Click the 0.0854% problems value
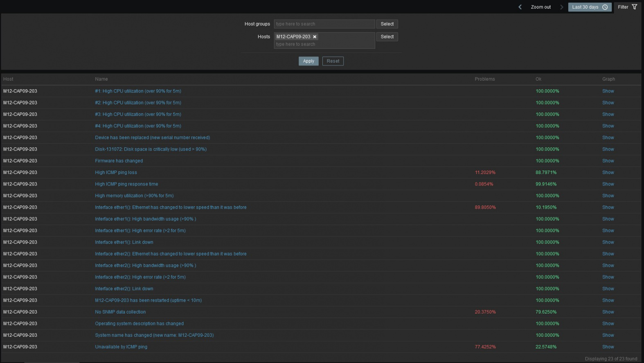 click(484, 184)
